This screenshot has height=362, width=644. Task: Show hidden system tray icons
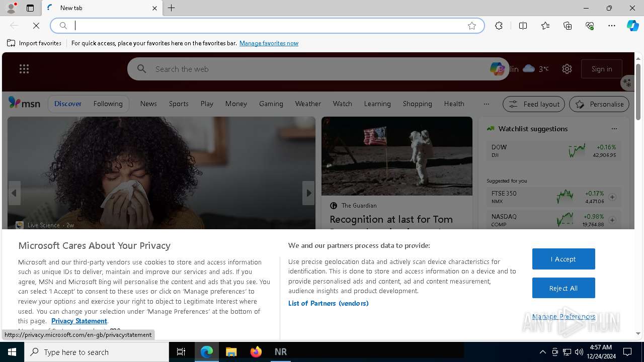[543, 352]
